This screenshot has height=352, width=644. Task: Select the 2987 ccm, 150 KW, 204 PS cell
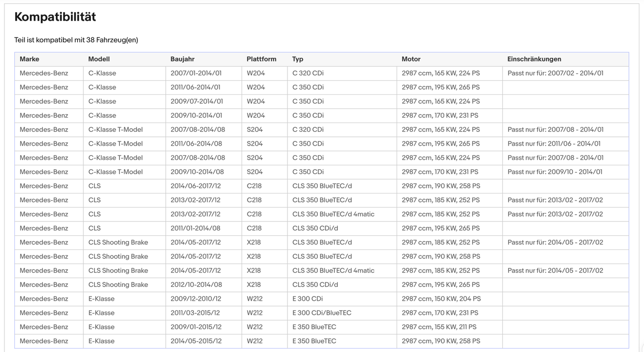(x=441, y=299)
